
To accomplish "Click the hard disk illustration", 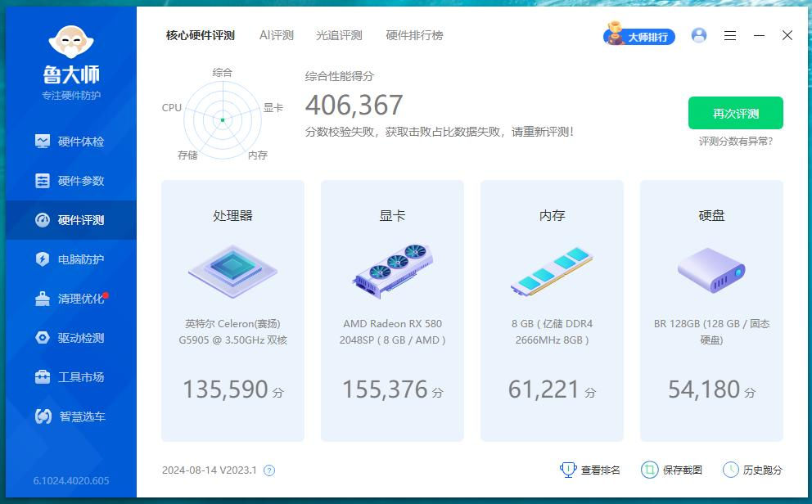I will point(711,270).
